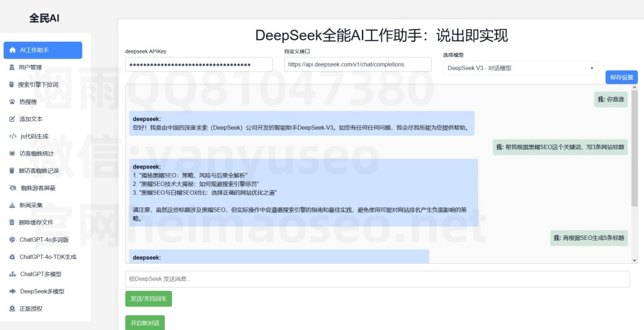Open the 选择模型 dropdown
The width and height of the screenshot is (644, 330).
[520, 68]
